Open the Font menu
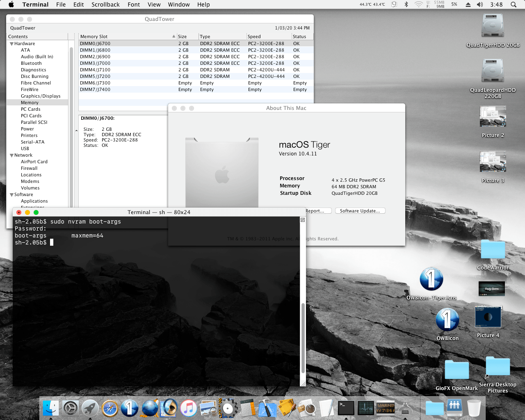The height and width of the screenshot is (420, 525). point(134,5)
